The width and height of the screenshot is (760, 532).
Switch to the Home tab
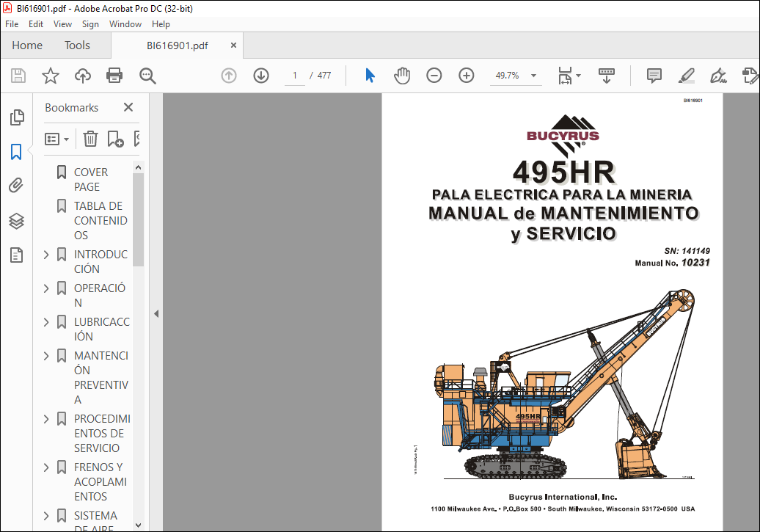tap(27, 45)
